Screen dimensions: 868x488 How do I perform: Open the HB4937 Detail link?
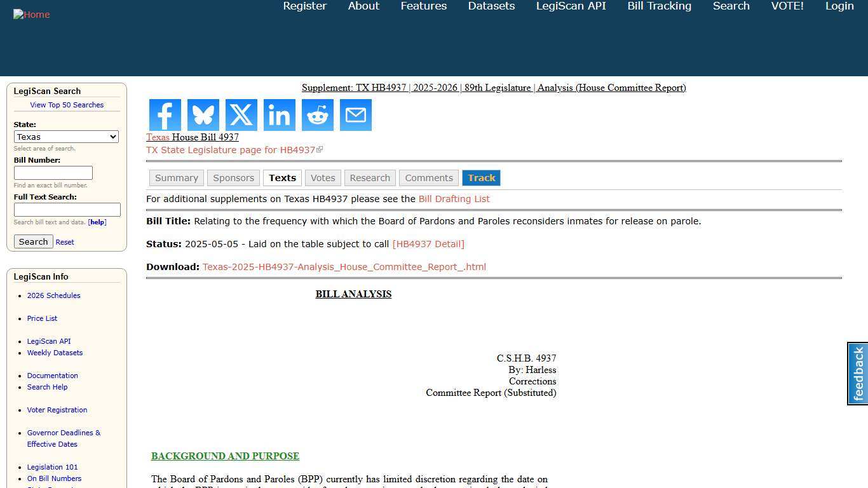(428, 243)
